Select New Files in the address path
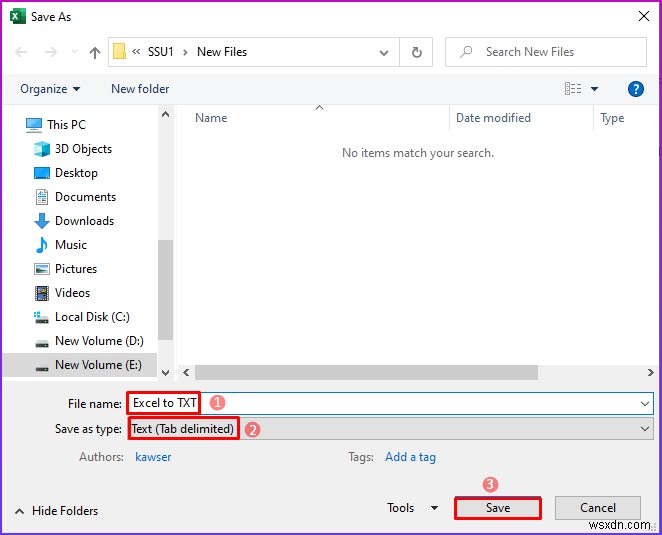The height and width of the screenshot is (535, 662). pos(222,52)
